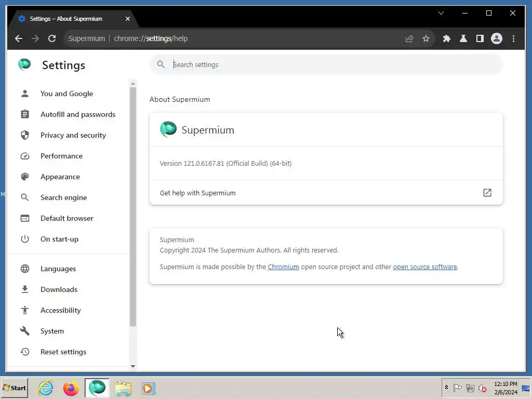Open Performance settings

click(61, 156)
